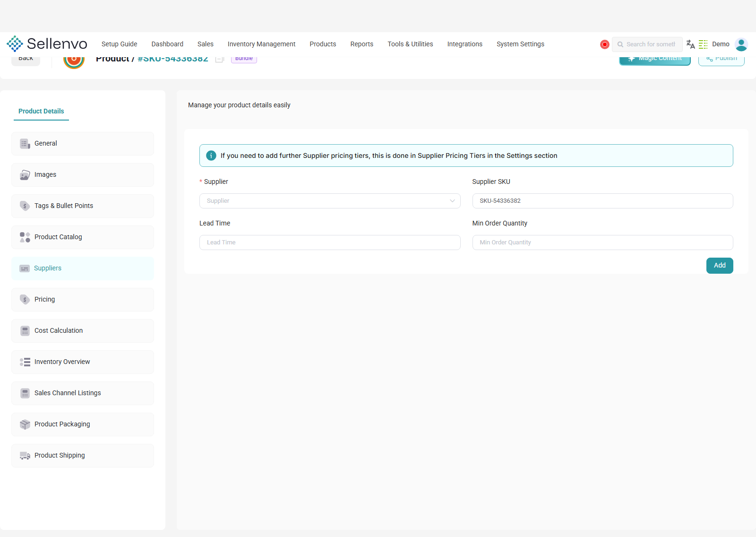Image resolution: width=756 pixels, height=537 pixels.
Task: Open System Settings menu
Action: [520, 44]
